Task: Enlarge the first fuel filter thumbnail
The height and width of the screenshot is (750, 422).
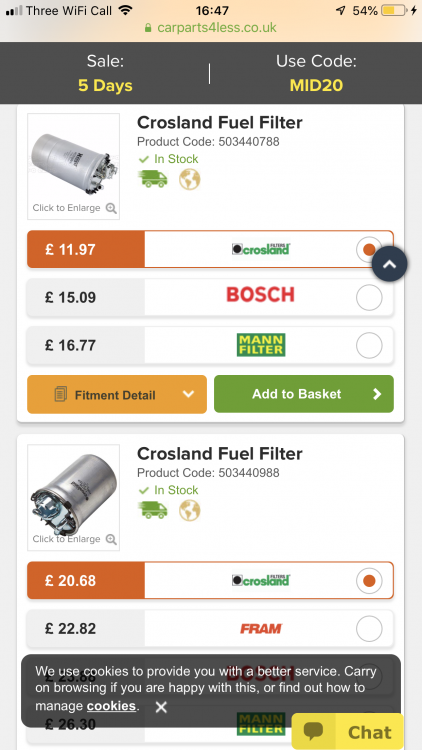Action: click(74, 166)
